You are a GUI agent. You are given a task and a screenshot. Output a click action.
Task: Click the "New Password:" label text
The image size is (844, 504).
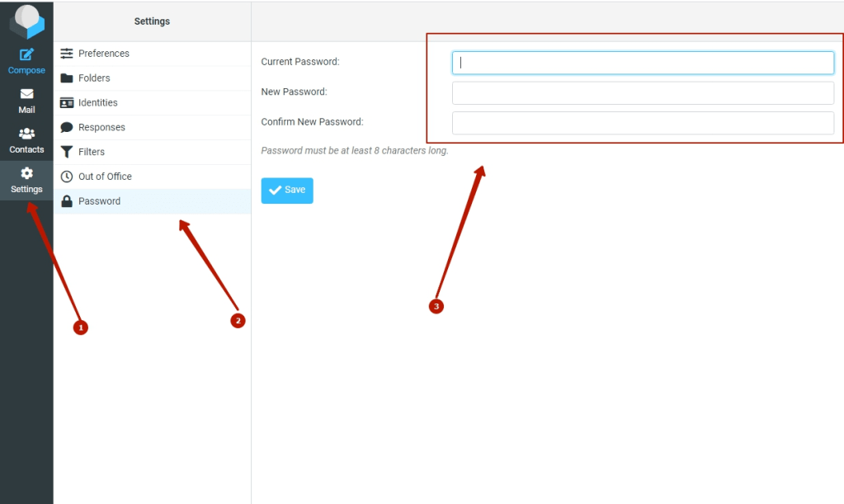[x=294, y=92]
